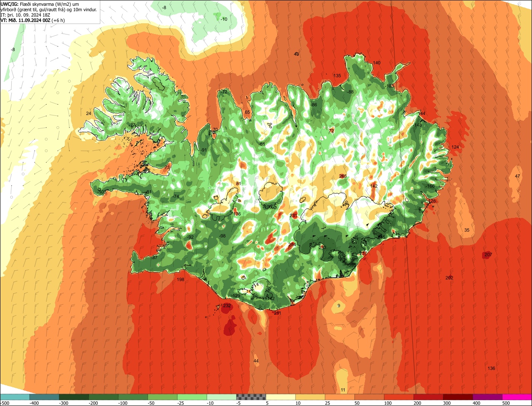
Task: Click the map value '140' on the north coast
Action: [x=377, y=63]
